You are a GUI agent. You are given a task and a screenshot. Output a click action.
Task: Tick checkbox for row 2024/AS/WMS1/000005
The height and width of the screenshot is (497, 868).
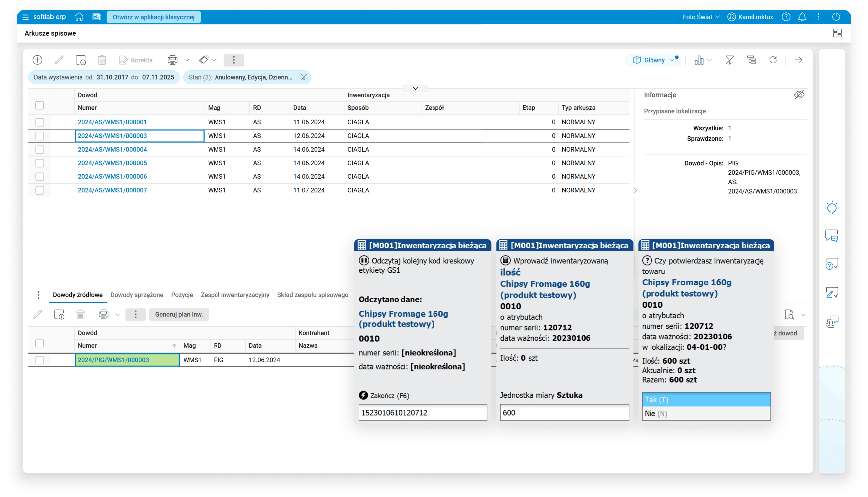click(x=40, y=163)
